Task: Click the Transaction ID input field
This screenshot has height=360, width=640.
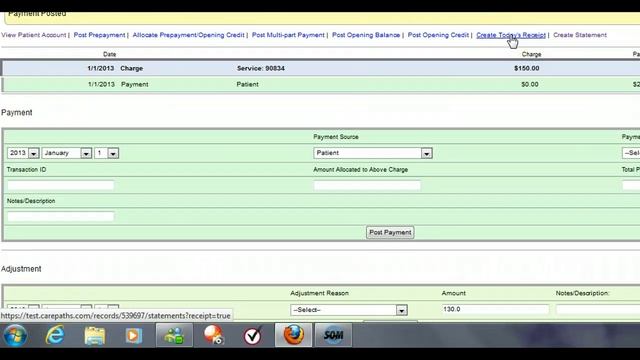Action: (60, 185)
